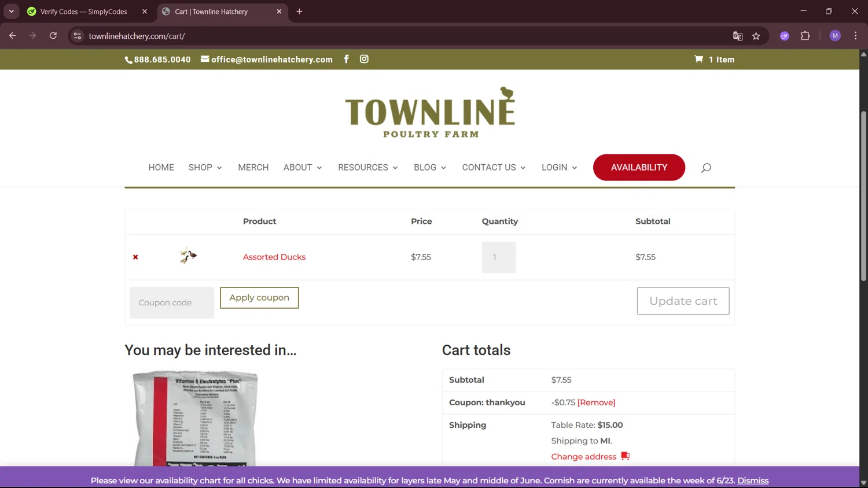The width and height of the screenshot is (868, 488).
Task: Open a new browser tab with plus
Action: (299, 12)
